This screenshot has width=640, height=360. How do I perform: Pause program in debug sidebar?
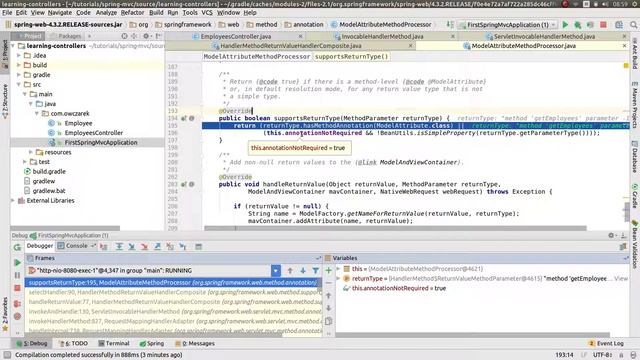point(17,276)
